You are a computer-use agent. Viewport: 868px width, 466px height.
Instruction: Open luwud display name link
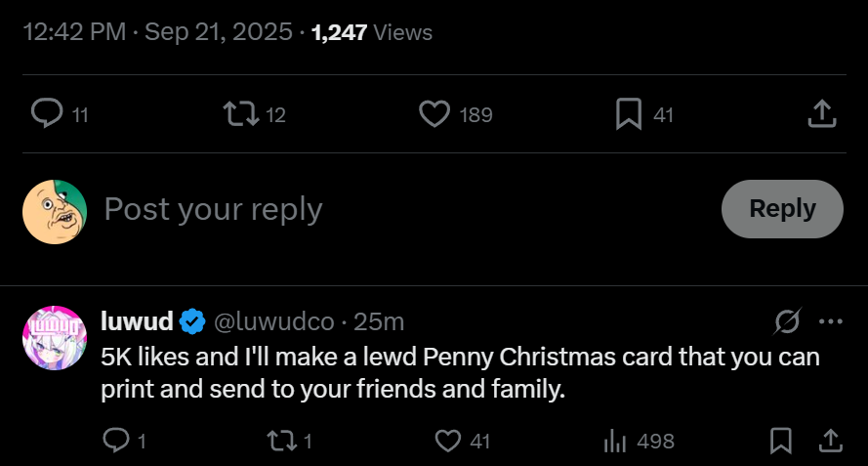pyautogui.click(x=138, y=320)
